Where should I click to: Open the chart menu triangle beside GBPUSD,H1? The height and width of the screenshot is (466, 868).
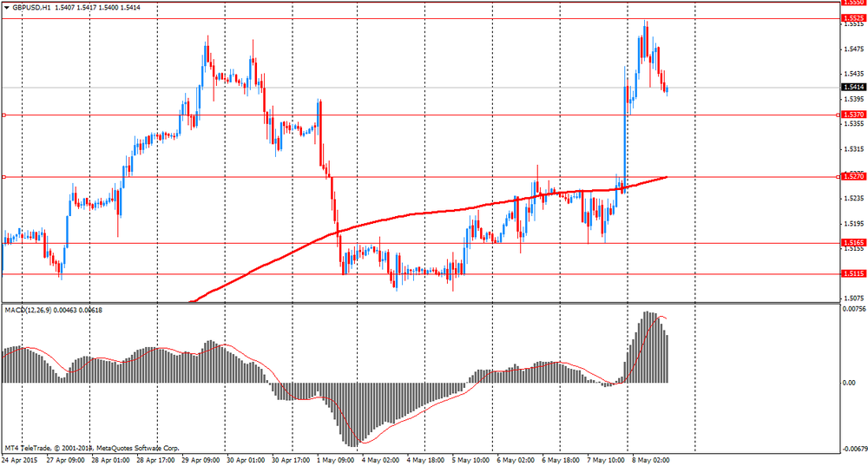pyautogui.click(x=6, y=8)
